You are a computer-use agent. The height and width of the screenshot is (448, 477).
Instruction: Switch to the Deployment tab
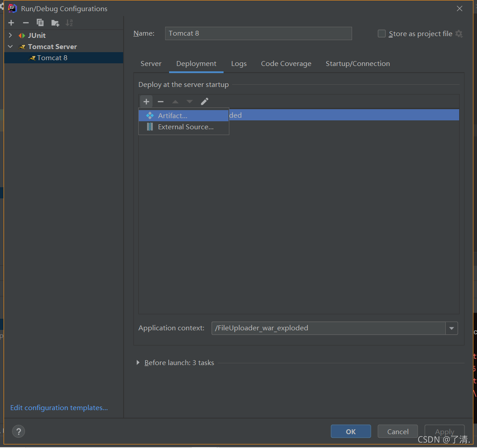tap(196, 63)
